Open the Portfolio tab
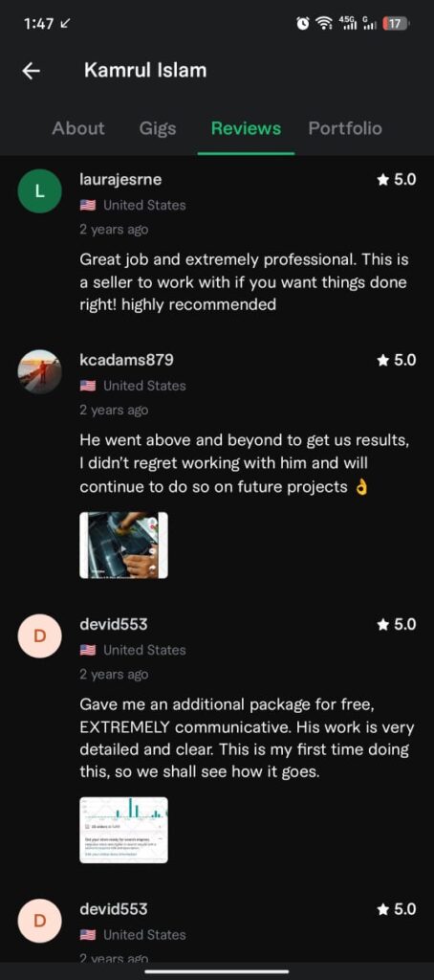The width and height of the screenshot is (434, 980). (x=345, y=129)
